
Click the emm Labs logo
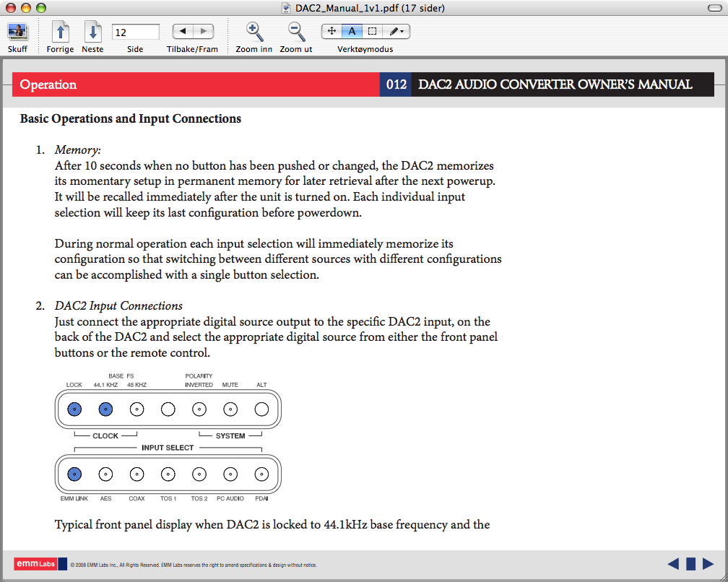click(40, 564)
